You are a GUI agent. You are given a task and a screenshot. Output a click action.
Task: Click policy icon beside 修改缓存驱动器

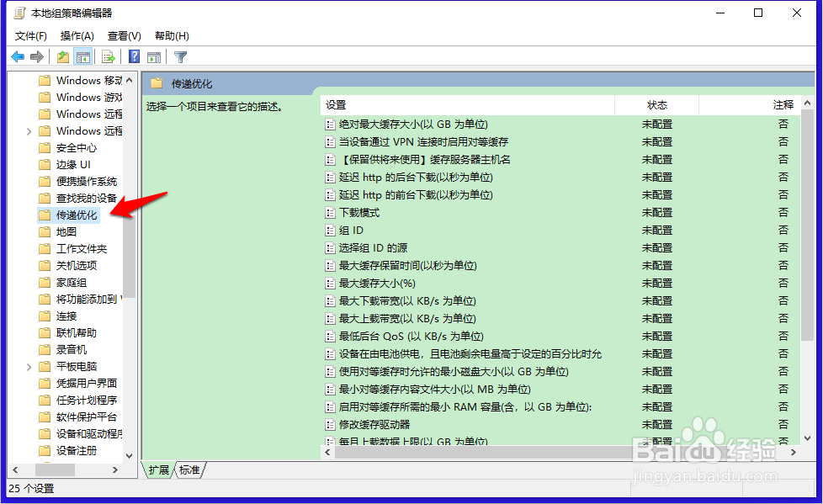tap(330, 424)
